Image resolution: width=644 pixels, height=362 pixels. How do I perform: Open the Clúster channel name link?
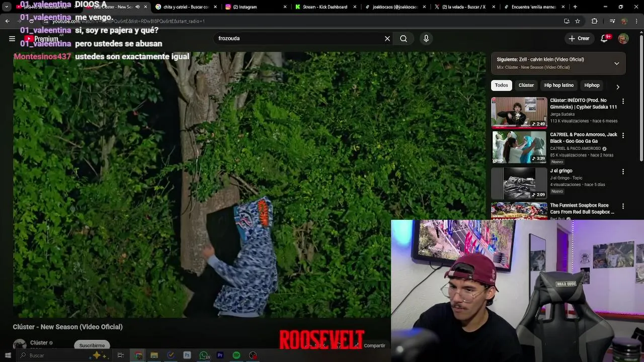pyautogui.click(x=39, y=343)
